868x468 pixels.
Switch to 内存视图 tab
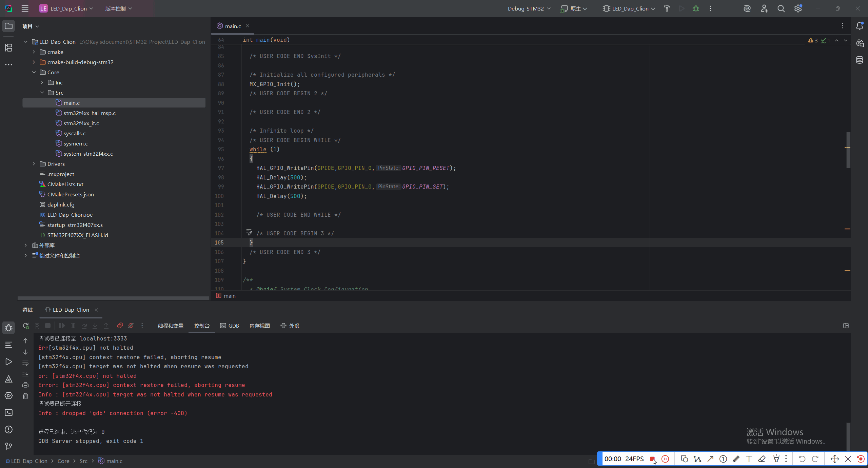[260, 326]
